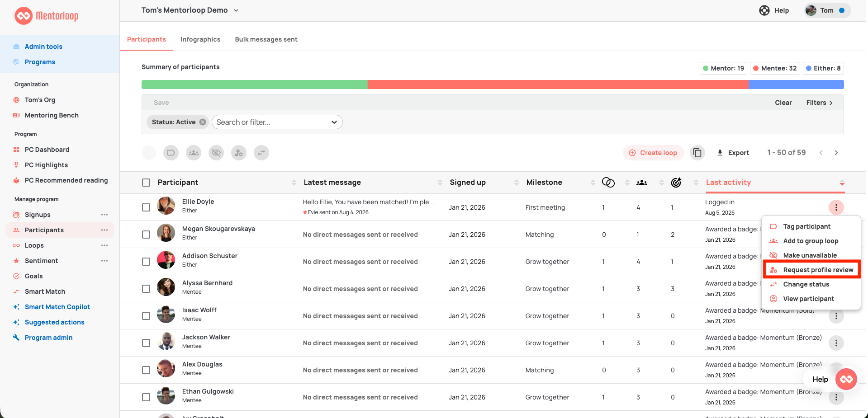Click Ellie Doyle's avatar photo

[166, 206]
